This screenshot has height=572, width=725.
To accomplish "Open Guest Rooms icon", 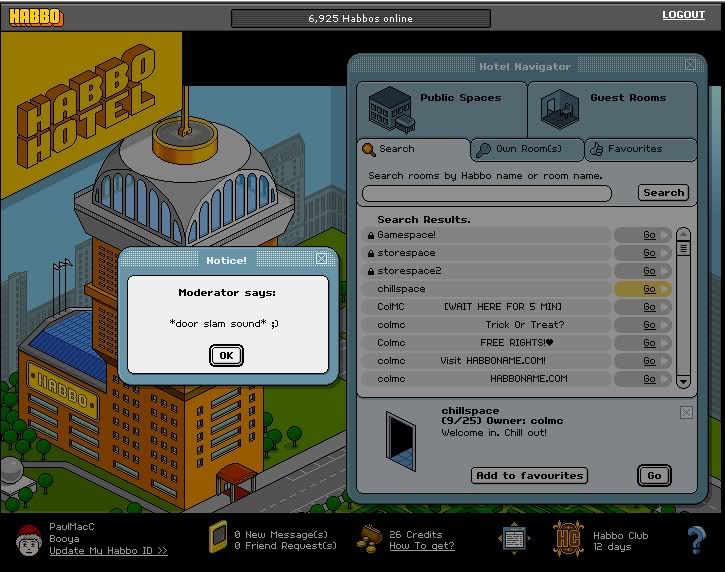I will point(559,108).
